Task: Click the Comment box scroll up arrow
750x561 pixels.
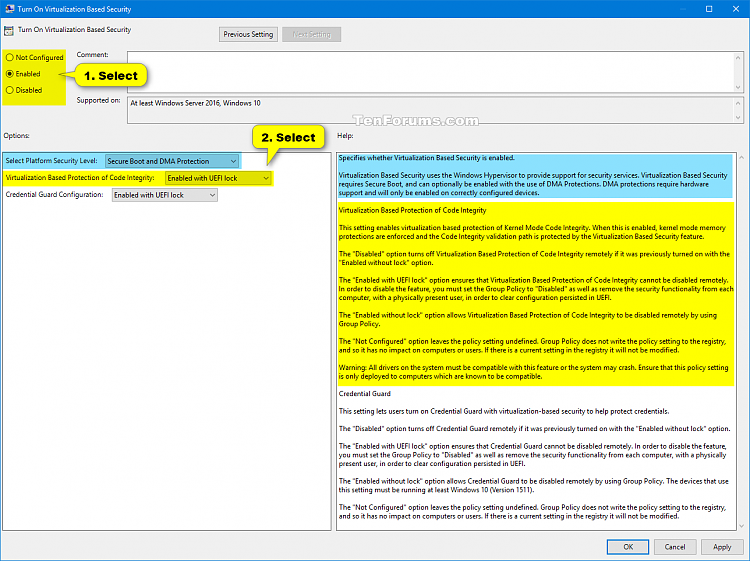Action: click(x=738, y=57)
